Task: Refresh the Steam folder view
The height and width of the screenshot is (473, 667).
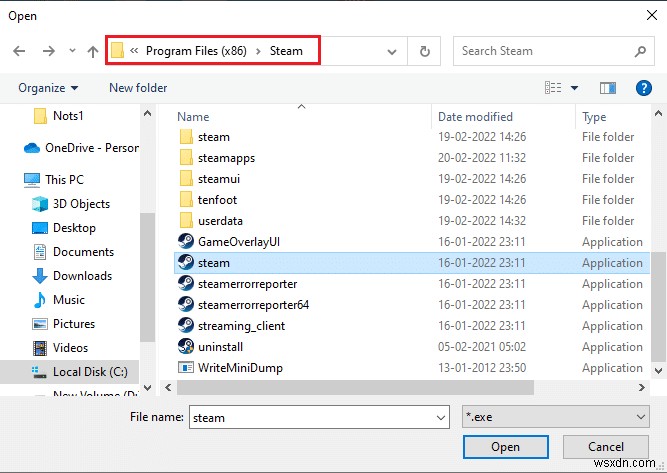Action: click(x=424, y=51)
